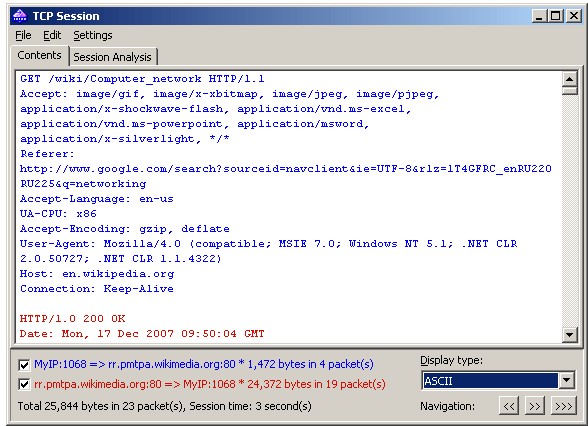Viewport: 588px width, 426px height.
Task: Click the RU225&q=networking line
Action: [83, 184]
